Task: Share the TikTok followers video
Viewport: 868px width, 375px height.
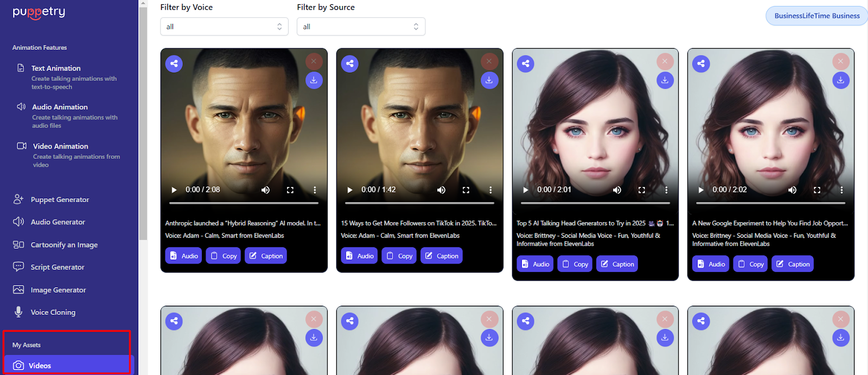Action: pyautogui.click(x=350, y=63)
